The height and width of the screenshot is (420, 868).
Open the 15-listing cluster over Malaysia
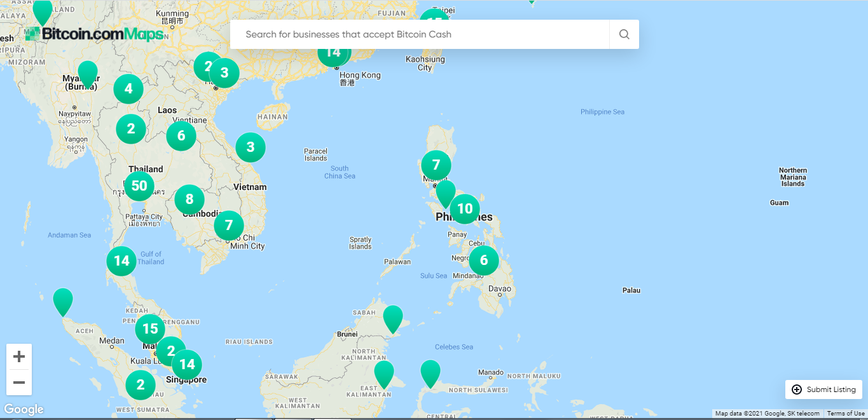coord(150,329)
